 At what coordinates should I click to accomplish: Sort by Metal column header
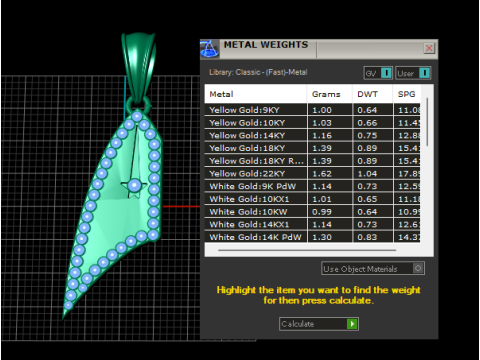point(255,94)
